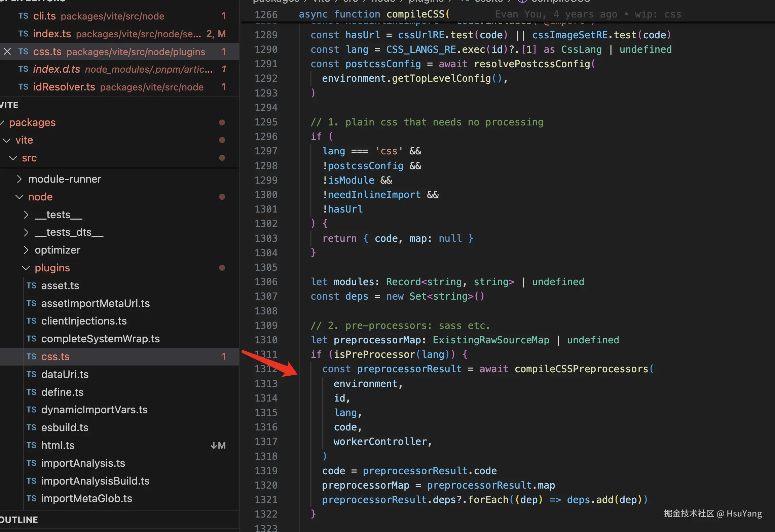Click incoming-modified badge on html.ts
This screenshot has height=532, width=775.
coord(218,445)
